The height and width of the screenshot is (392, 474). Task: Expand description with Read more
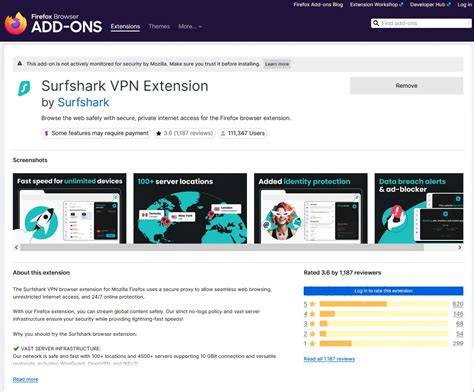[x=26, y=379]
